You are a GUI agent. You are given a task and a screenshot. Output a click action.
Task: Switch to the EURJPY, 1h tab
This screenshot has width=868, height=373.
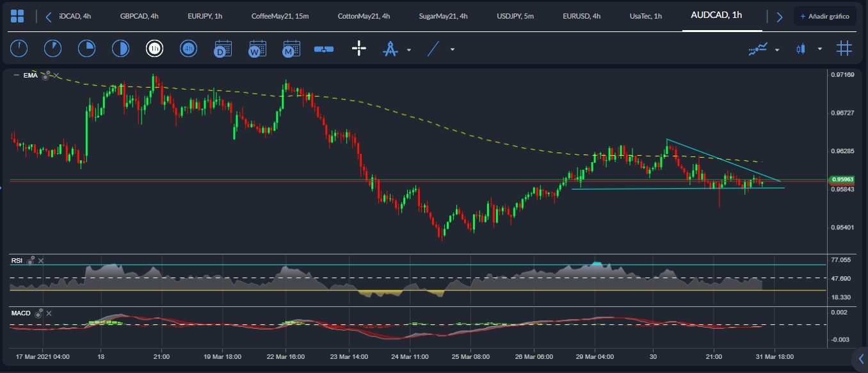pos(205,16)
